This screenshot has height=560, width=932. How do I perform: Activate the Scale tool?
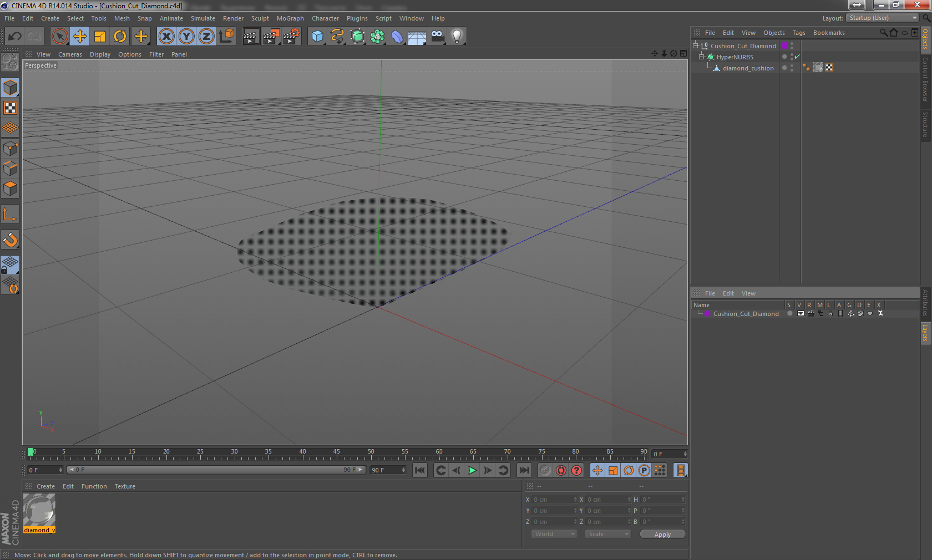point(100,37)
